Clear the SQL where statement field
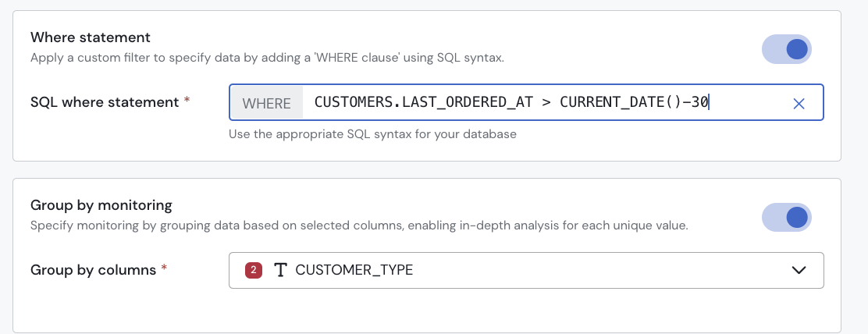 (799, 103)
